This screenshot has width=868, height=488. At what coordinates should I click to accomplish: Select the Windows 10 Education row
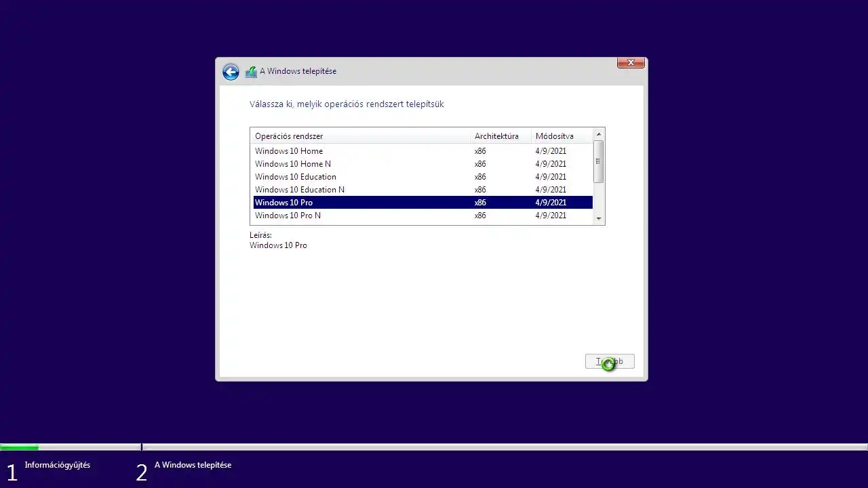point(422,177)
